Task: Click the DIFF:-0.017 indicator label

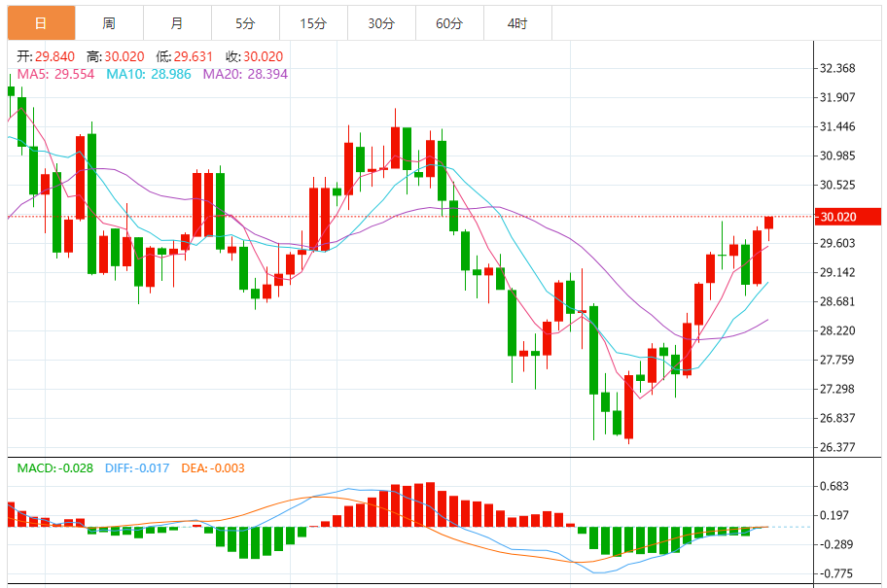Action: point(137,468)
